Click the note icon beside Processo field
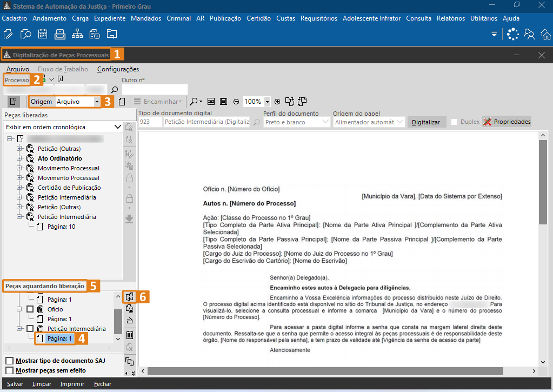Image resolution: width=553 pixels, height=392 pixels. [61, 79]
